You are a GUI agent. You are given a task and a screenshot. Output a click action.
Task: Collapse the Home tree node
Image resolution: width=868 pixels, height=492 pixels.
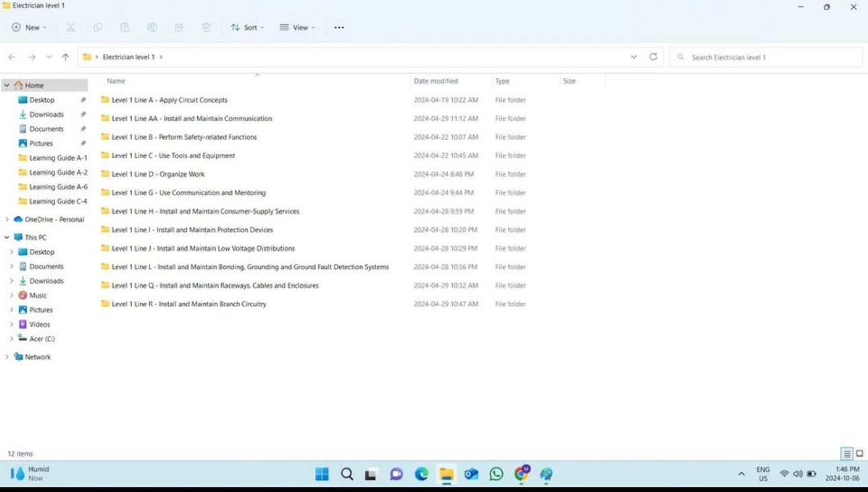[7, 85]
